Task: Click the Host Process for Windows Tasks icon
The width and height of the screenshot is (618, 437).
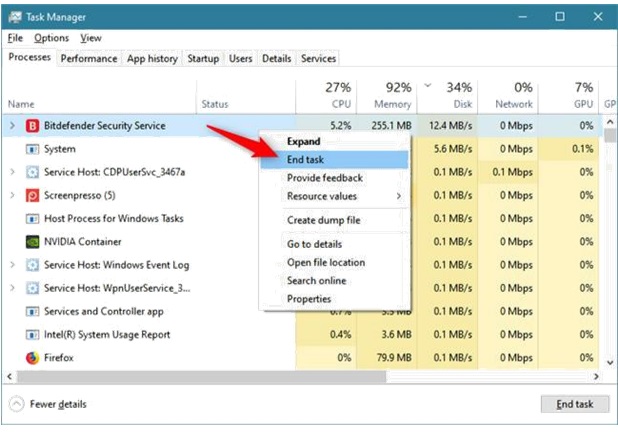Action: click(32, 218)
